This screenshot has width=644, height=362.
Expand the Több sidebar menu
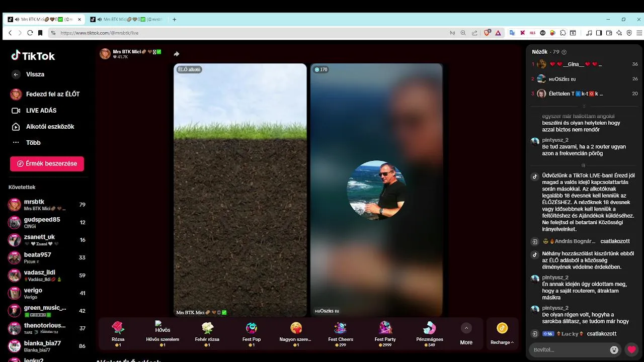click(26, 142)
